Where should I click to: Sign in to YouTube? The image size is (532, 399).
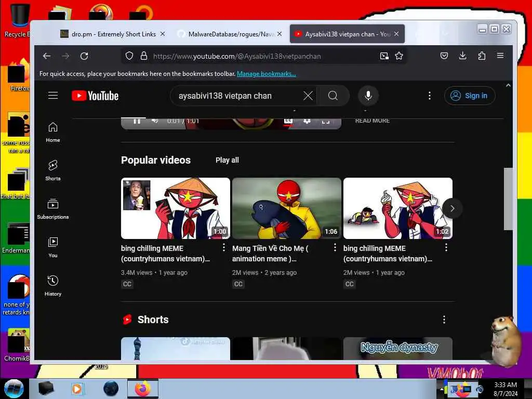click(x=470, y=96)
